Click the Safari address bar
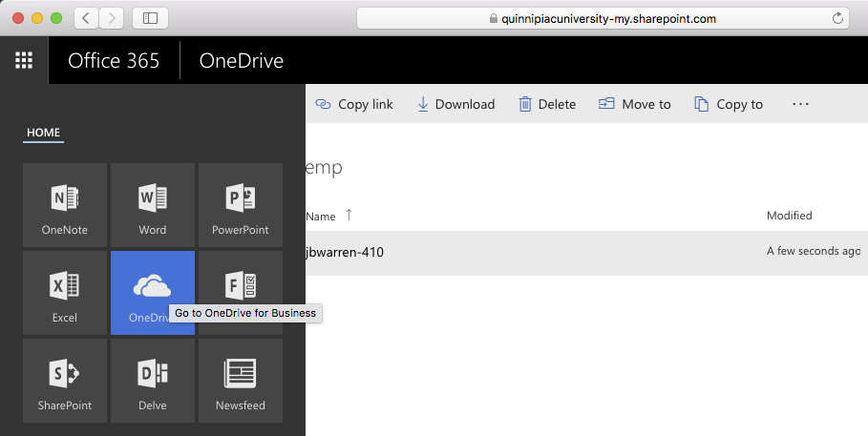Image resolution: width=868 pixels, height=436 pixels. pyautogui.click(x=602, y=18)
